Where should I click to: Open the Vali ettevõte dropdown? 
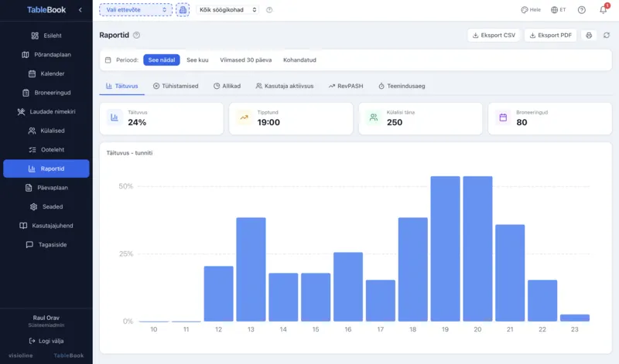(x=135, y=10)
